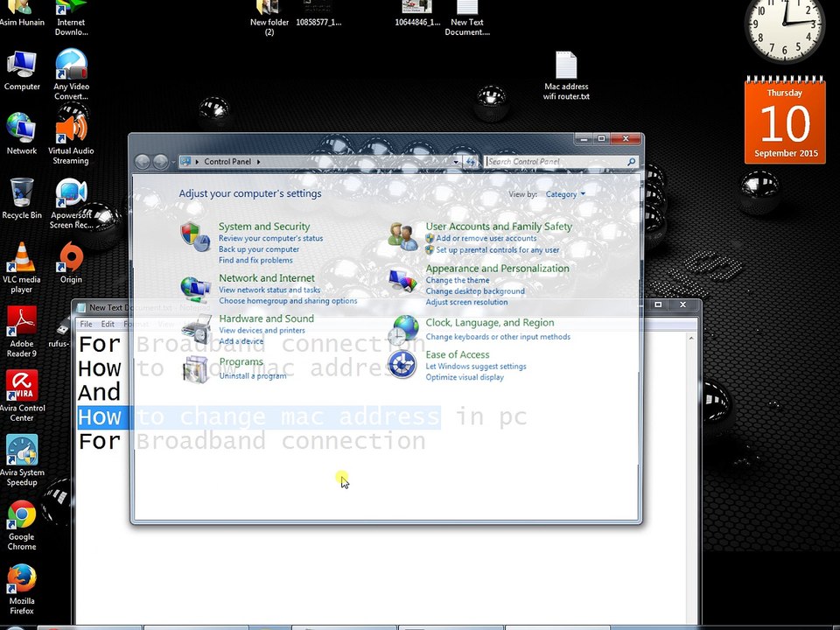
Task: Expand the chevron after Control Panel breadcrumb
Action: [x=258, y=161]
